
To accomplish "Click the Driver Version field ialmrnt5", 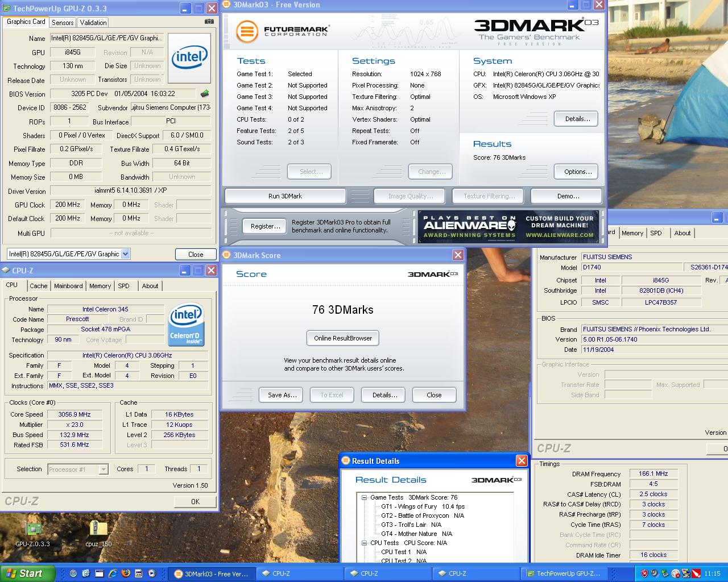I will click(130, 191).
